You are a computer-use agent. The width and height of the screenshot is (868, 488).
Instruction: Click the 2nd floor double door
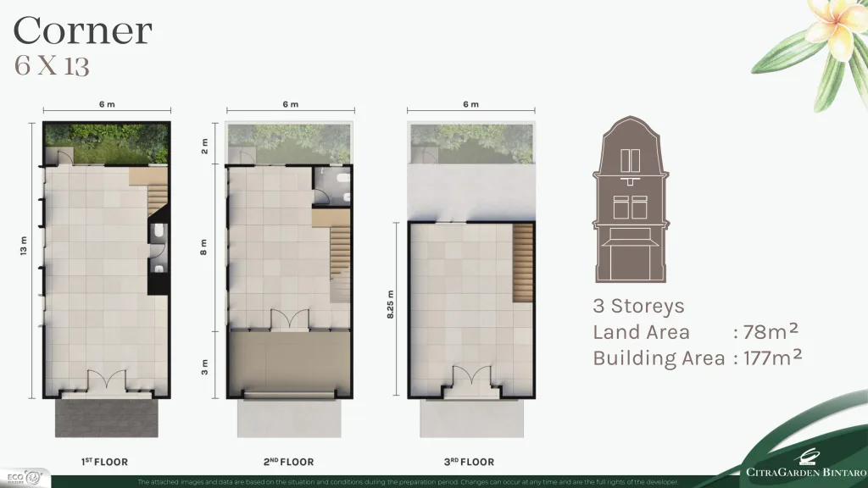(288, 320)
